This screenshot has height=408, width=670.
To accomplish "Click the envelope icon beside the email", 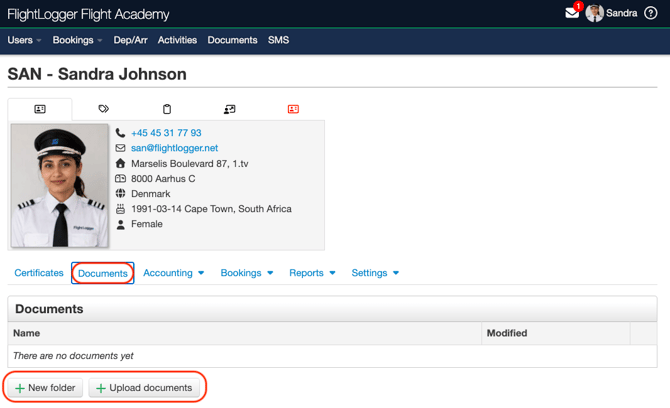I will click(120, 148).
